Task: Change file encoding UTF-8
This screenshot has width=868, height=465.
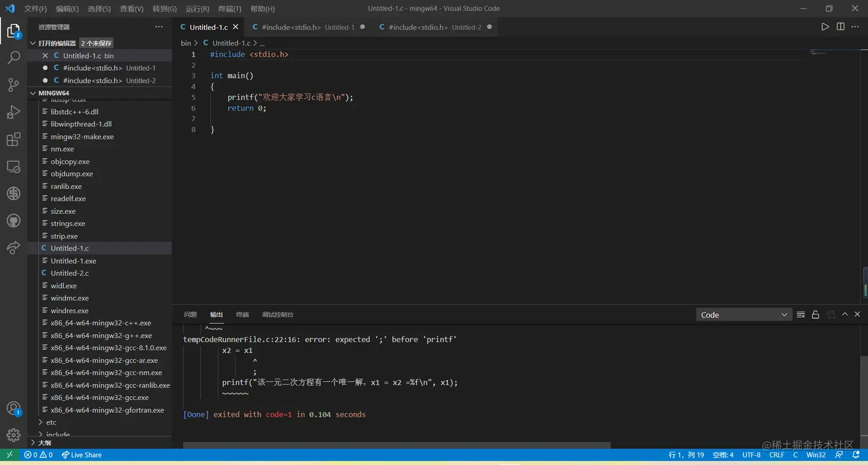Action: (751, 455)
